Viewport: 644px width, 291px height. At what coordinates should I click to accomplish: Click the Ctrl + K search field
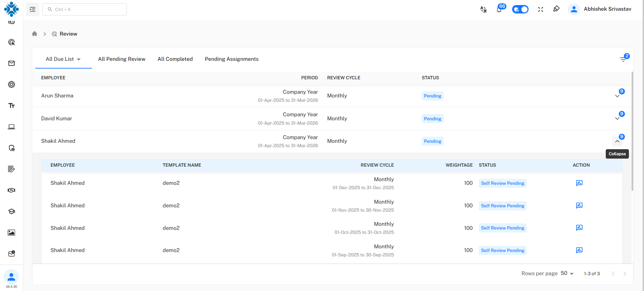85,9
